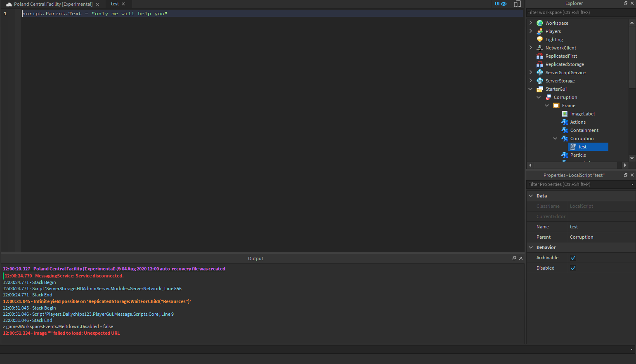Click the Explorer horizontal scroll right arrow
The width and height of the screenshot is (636, 364).
point(625,165)
